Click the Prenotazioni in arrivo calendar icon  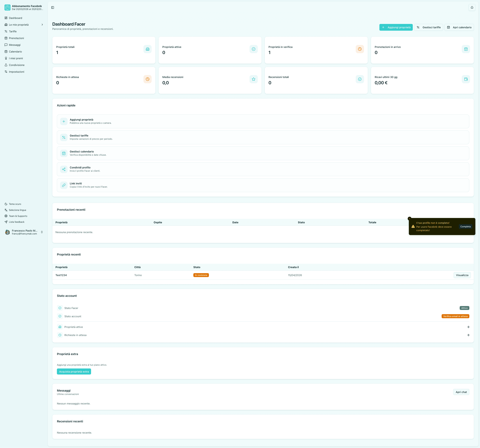point(466,49)
